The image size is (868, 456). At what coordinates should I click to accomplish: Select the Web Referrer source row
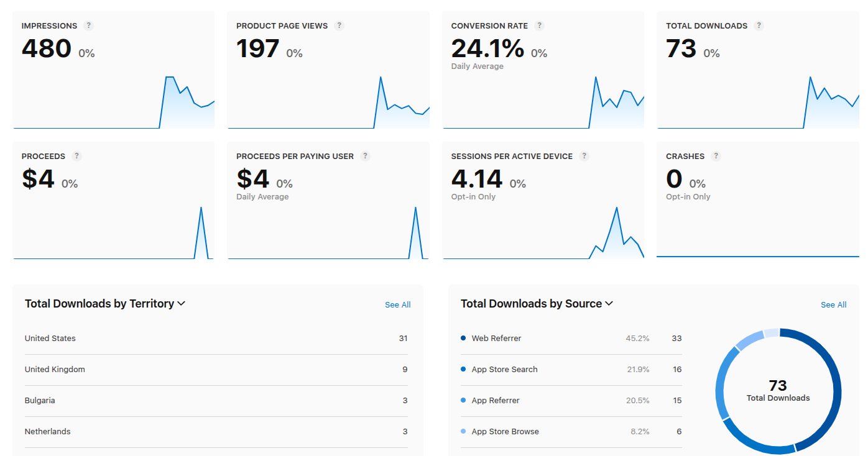click(571, 339)
